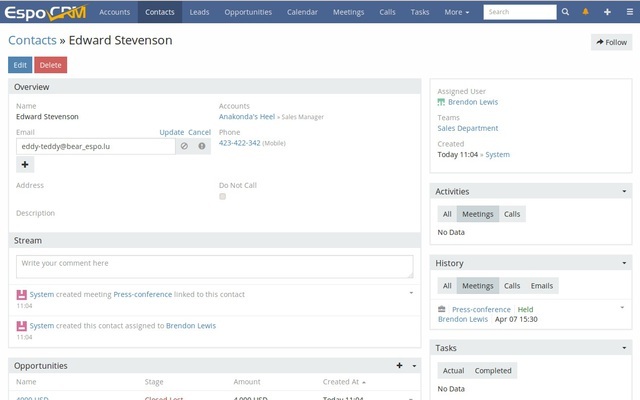Open the hamburger menu in the top bar

click(x=628, y=12)
